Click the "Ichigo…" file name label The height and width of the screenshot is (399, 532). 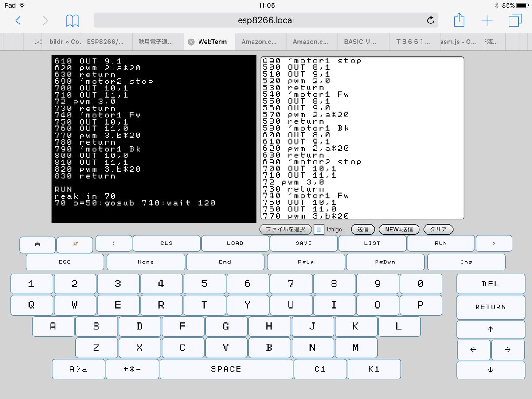pyautogui.click(x=337, y=229)
